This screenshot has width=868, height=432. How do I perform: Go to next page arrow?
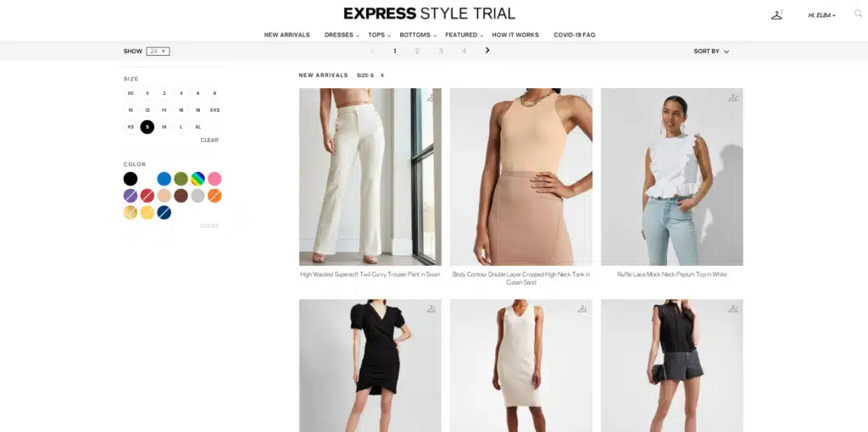pos(487,50)
